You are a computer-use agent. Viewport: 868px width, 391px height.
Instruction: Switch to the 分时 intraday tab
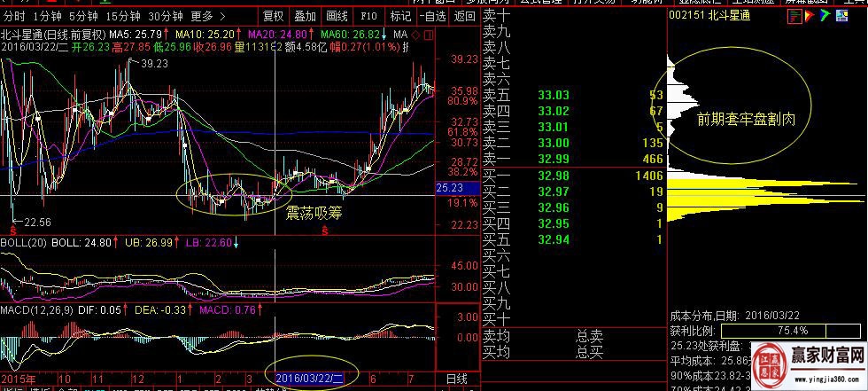pyautogui.click(x=14, y=16)
